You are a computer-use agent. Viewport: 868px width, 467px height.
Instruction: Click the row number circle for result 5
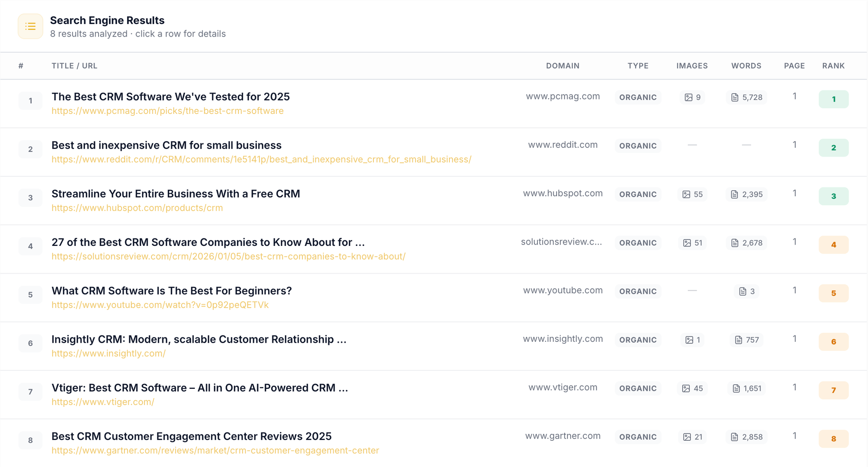coord(30,294)
